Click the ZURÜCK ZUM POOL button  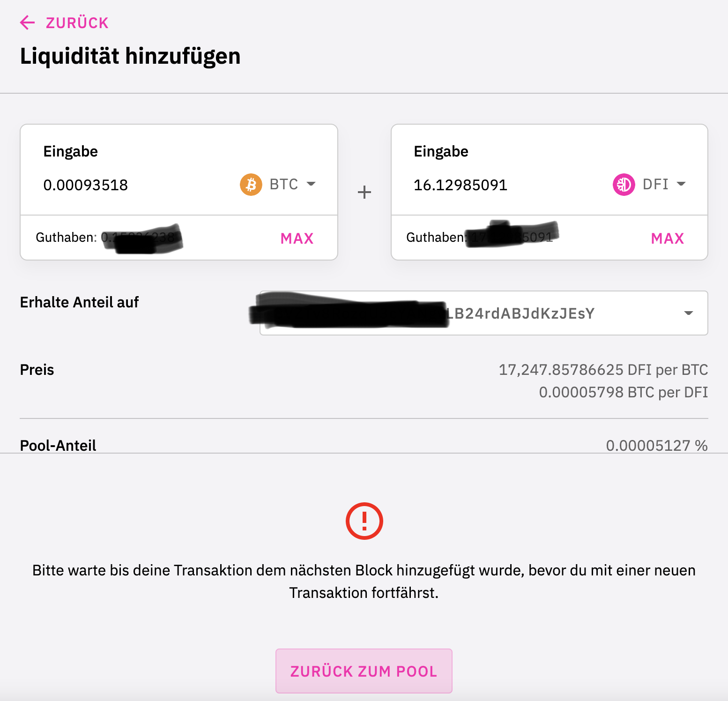[364, 671]
